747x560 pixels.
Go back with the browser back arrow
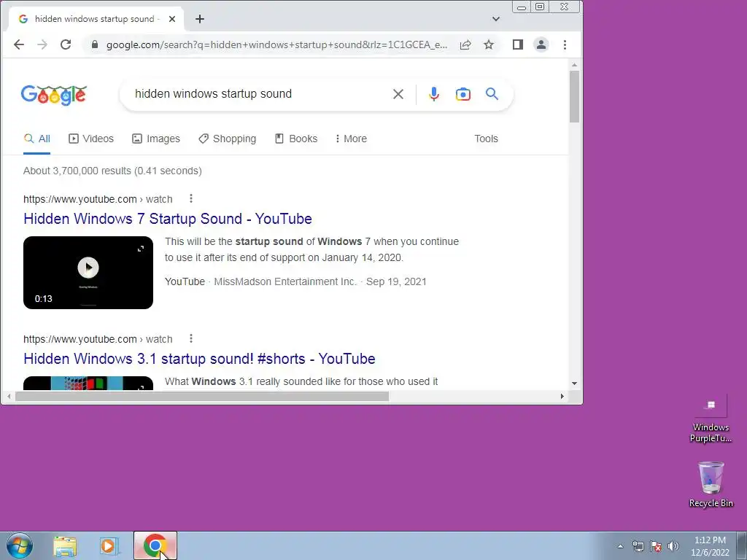click(x=19, y=44)
